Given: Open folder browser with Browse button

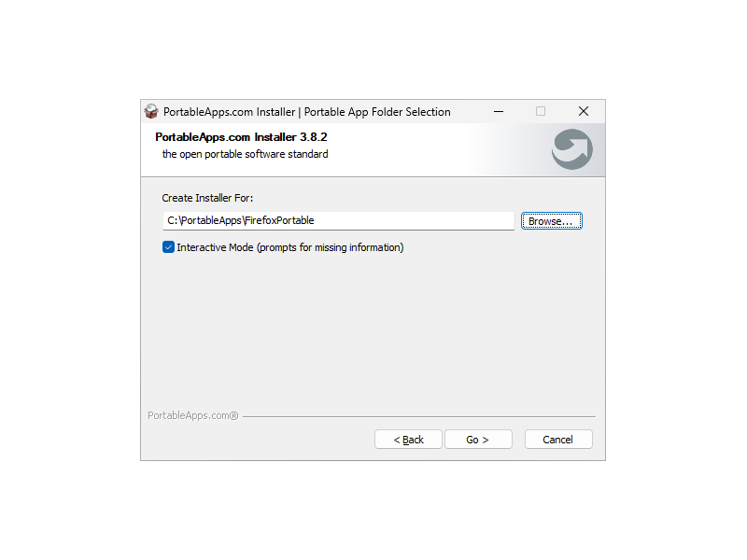Looking at the screenshot, I should tap(551, 221).
